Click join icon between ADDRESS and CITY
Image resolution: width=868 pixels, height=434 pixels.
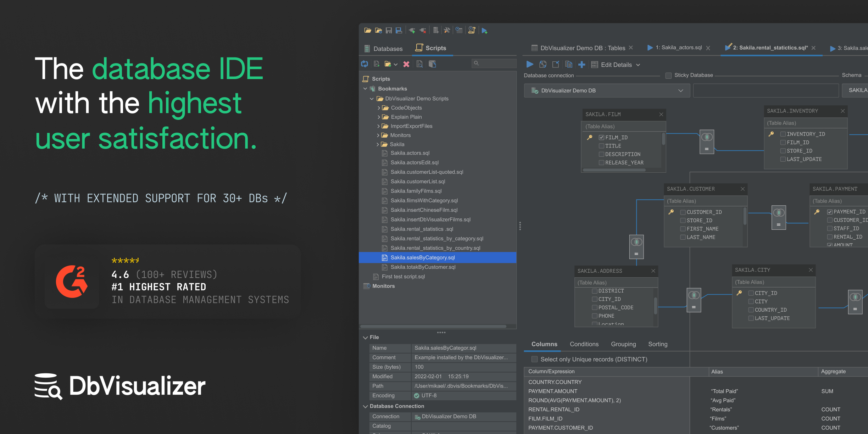click(694, 300)
